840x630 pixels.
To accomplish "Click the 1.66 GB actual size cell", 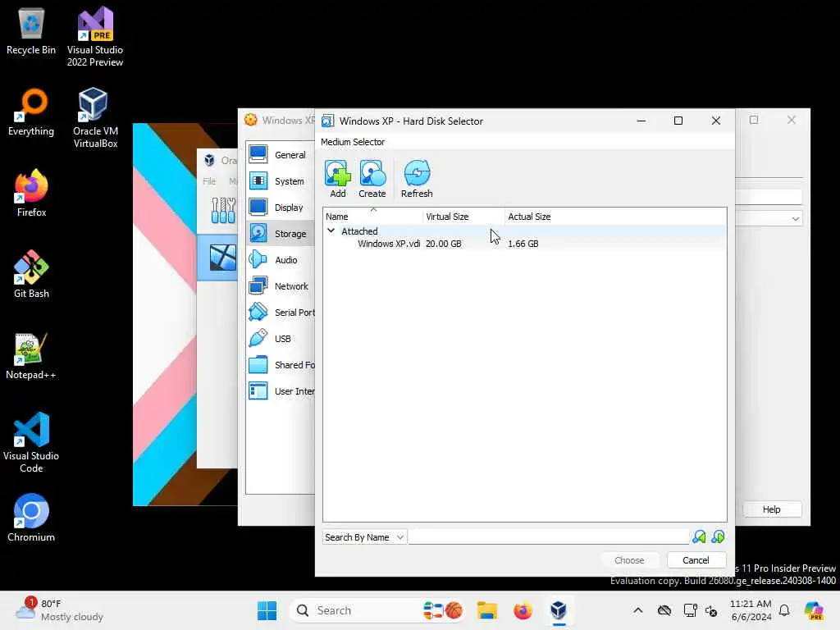I will click(523, 243).
